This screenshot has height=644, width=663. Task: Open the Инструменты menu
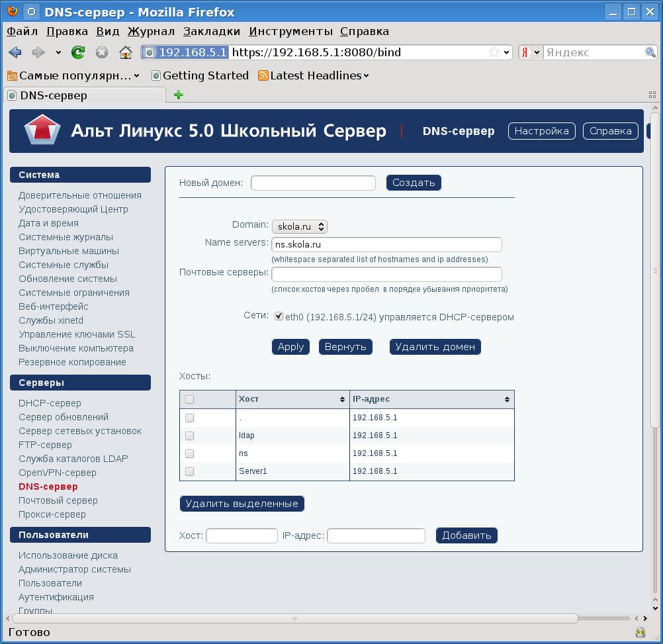290,31
